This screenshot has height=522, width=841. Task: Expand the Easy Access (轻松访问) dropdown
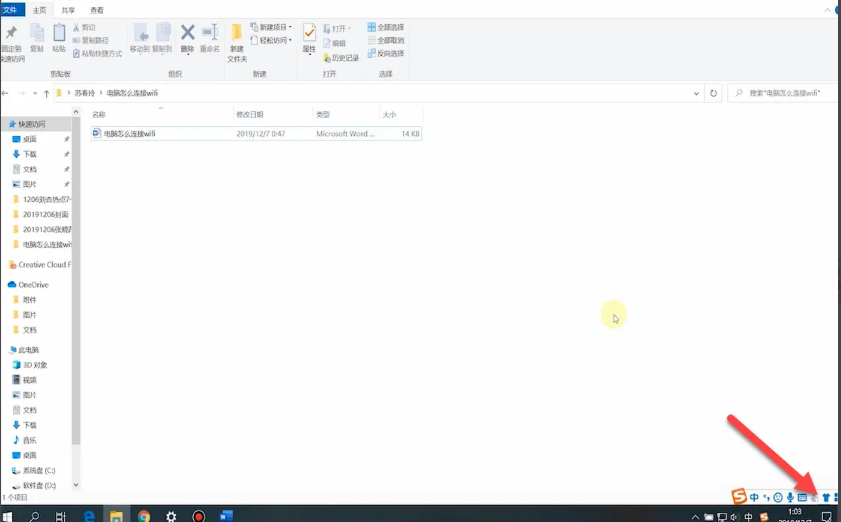270,40
